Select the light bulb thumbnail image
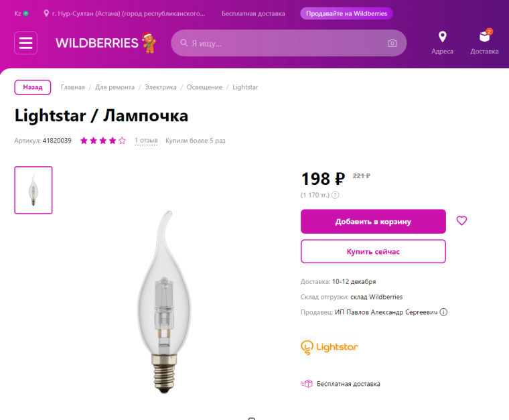 (x=33, y=190)
